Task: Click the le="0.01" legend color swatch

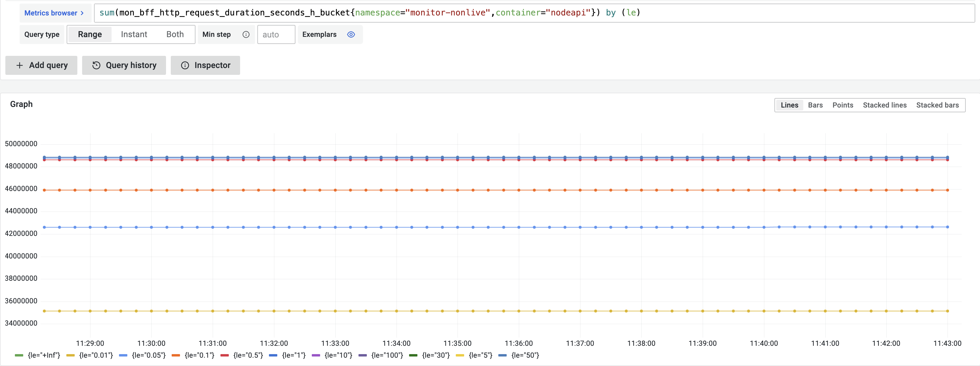Action: (71, 355)
